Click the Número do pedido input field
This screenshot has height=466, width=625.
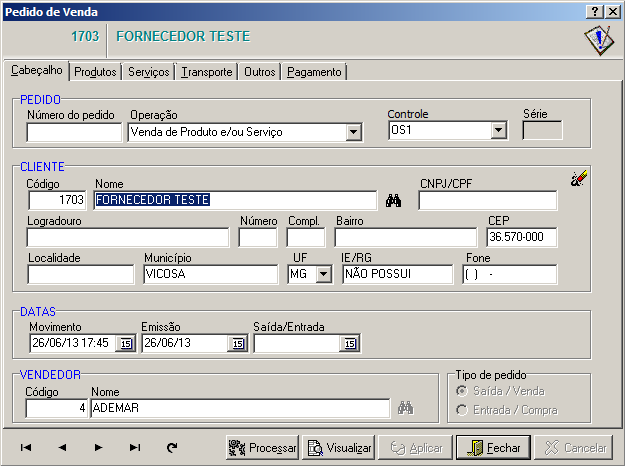[x=74, y=131]
